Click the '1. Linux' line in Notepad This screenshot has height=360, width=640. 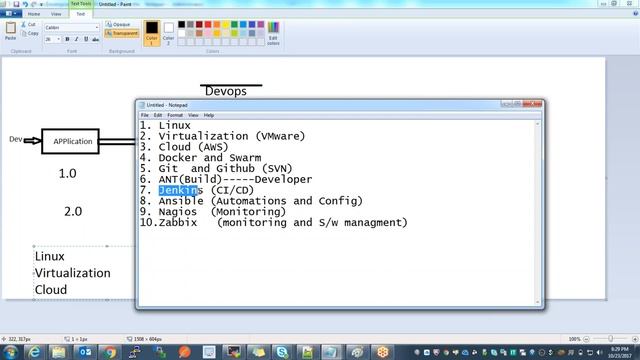click(x=165, y=125)
